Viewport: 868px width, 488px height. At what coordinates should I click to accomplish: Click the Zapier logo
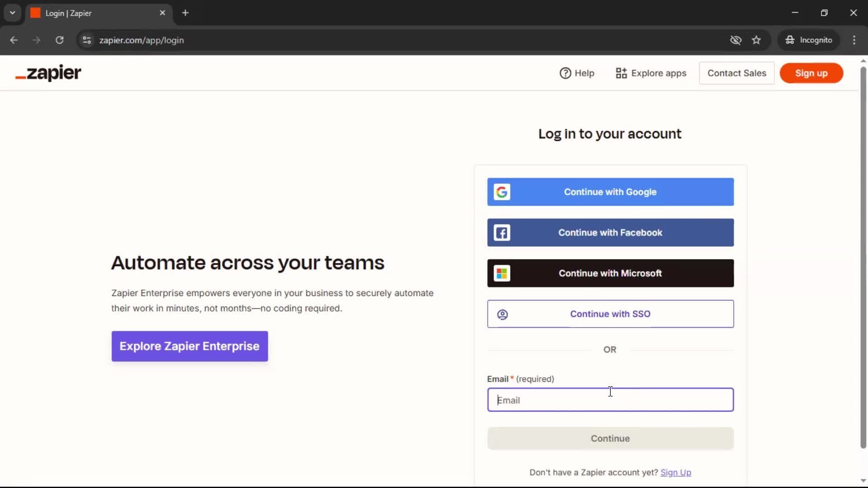pyautogui.click(x=48, y=73)
